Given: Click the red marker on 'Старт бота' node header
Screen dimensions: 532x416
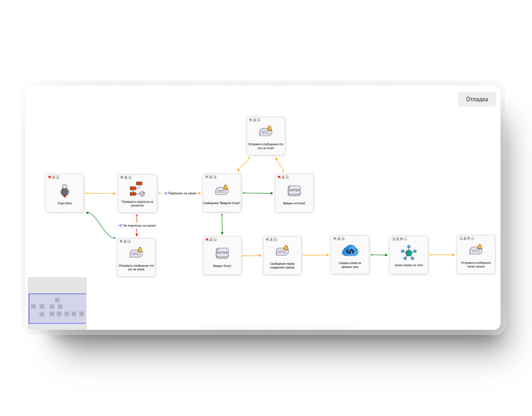Looking at the screenshot, I should pyautogui.click(x=50, y=177).
